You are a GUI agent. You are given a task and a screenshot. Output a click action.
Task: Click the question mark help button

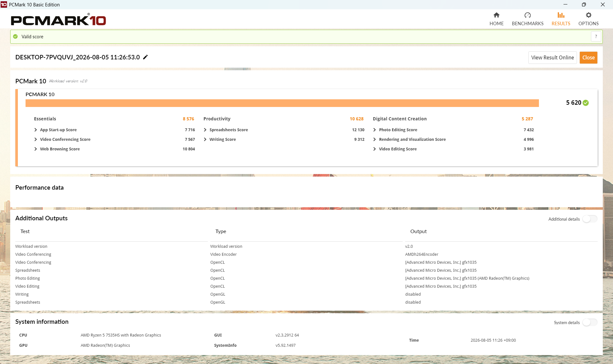(596, 36)
